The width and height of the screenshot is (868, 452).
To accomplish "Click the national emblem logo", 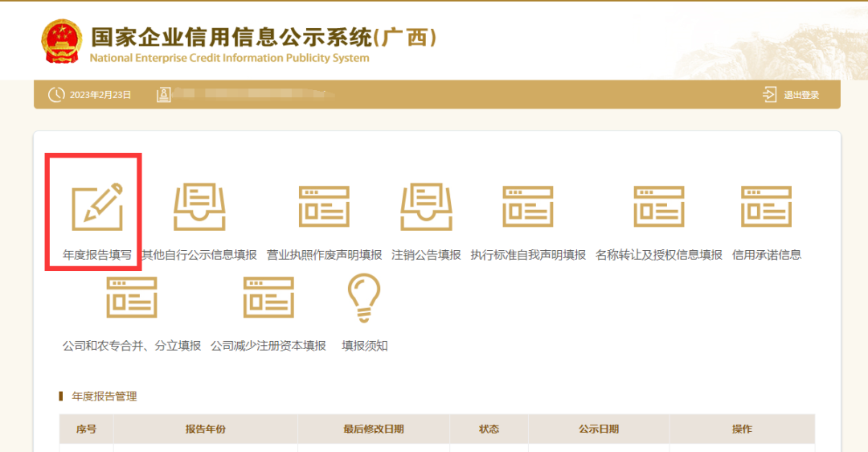I will pyautogui.click(x=61, y=42).
